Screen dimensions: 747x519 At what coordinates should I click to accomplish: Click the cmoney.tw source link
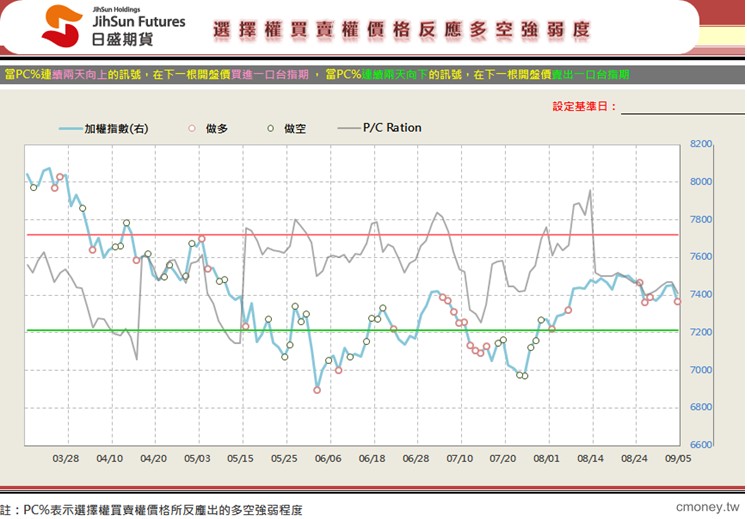[x=707, y=507]
